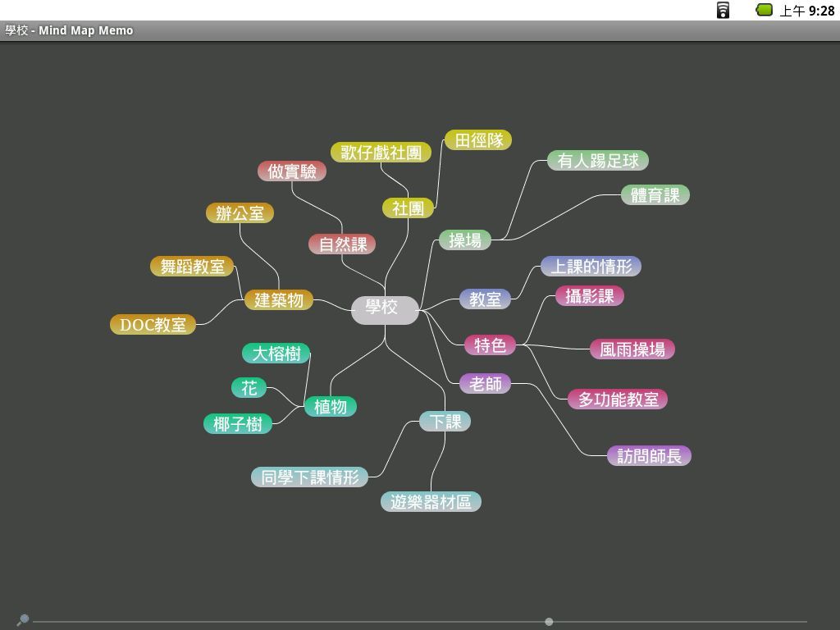This screenshot has width=840, height=630.
Task: Select the 教室 node
Action: click(x=485, y=299)
